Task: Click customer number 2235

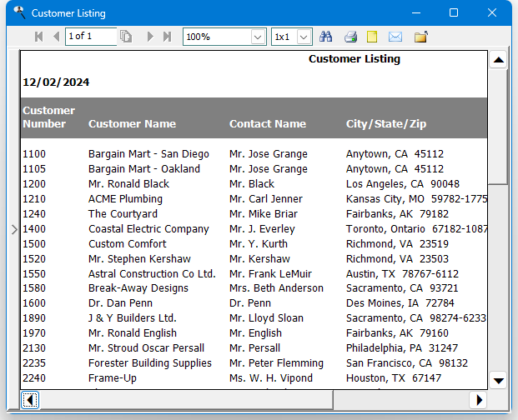Action: (x=34, y=363)
